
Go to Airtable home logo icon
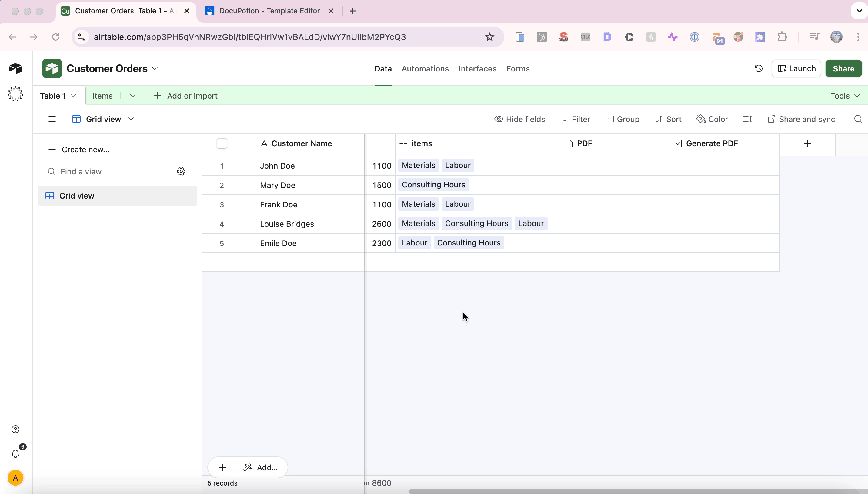click(15, 68)
